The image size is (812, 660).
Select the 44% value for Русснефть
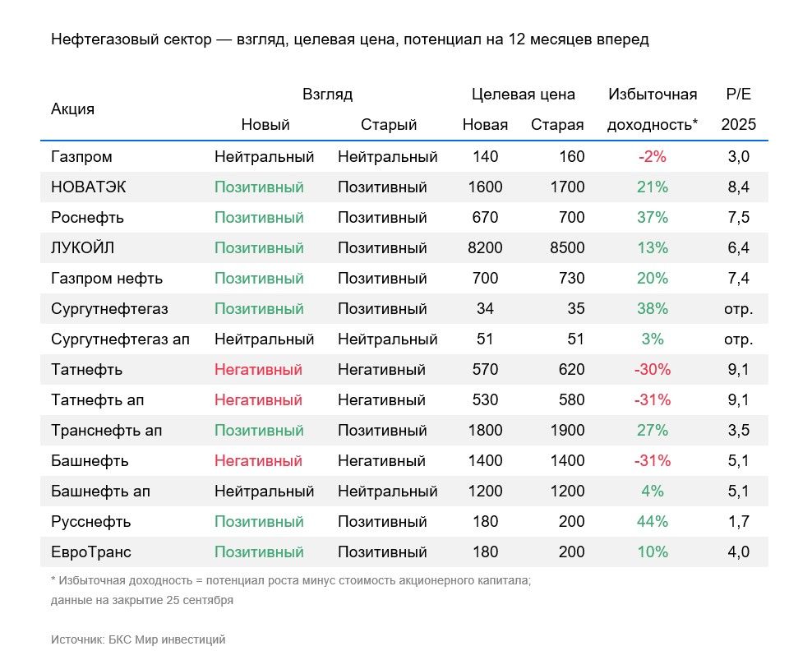coord(652,522)
